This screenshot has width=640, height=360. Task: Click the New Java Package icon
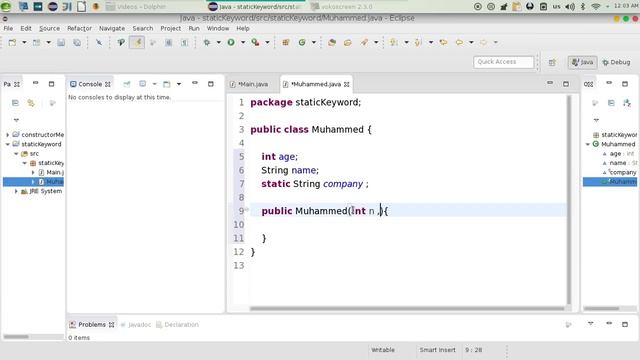[286, 42]
